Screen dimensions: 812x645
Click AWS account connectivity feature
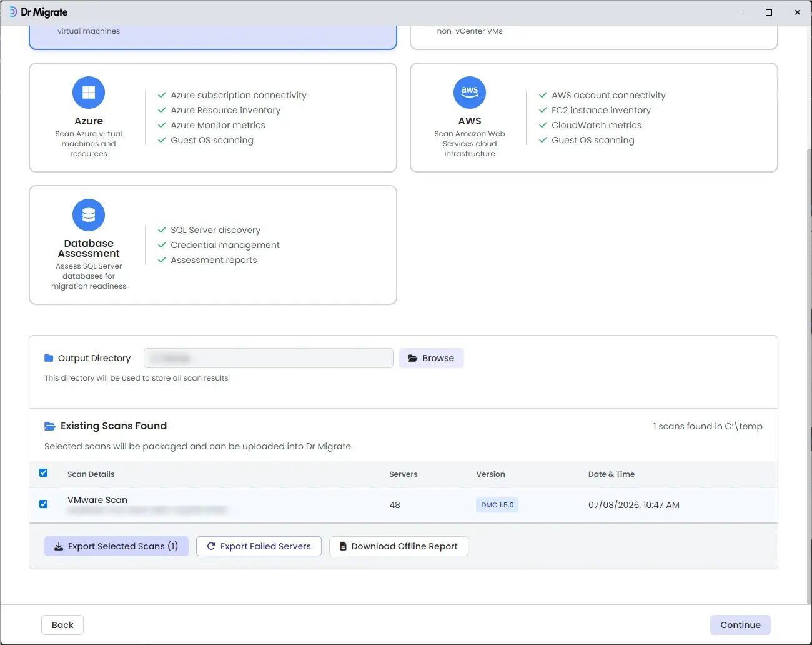608,95
